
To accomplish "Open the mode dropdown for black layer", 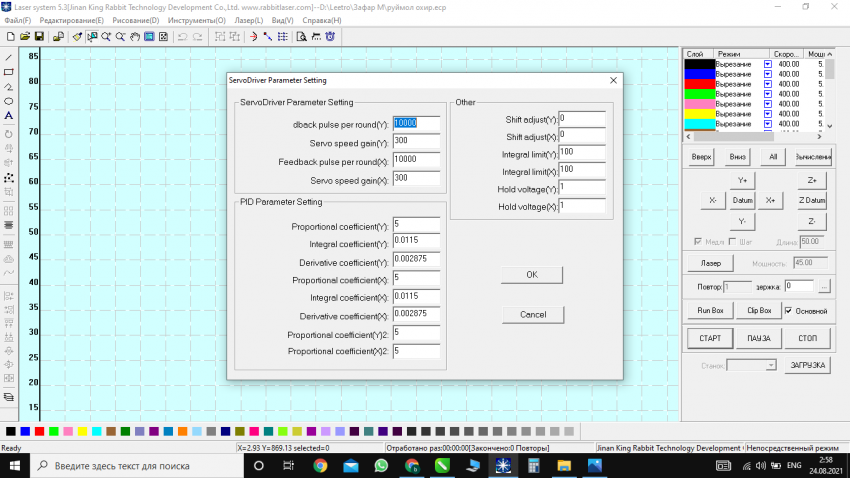I will (x=768, y=64).
